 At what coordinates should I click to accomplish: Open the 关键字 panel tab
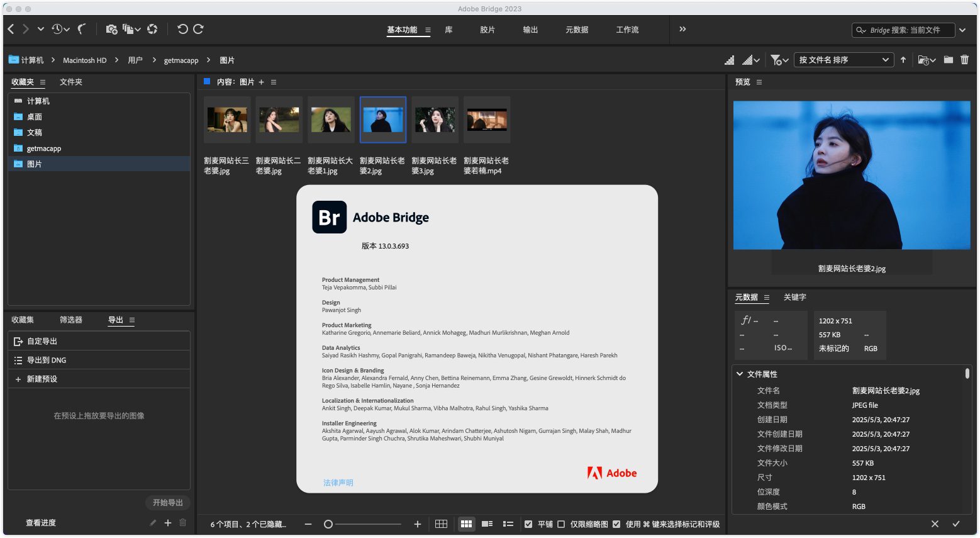[x=794, y=297]
